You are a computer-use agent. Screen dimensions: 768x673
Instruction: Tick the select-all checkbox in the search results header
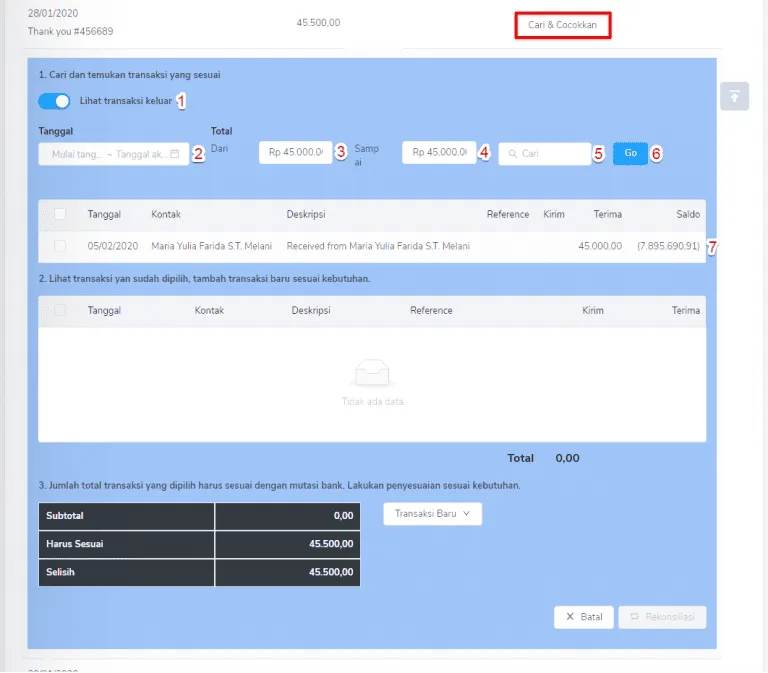tap(60, 214)
